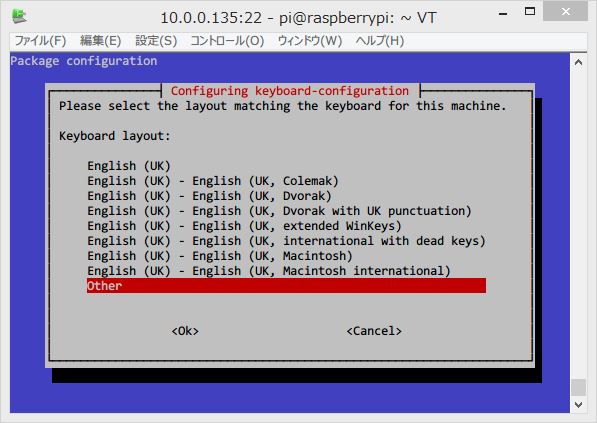Image resolution: width=597 pixels, height=423 pixels.
Task: Select the English (UK, Macintosh) layout row
Action: (220, 255)
